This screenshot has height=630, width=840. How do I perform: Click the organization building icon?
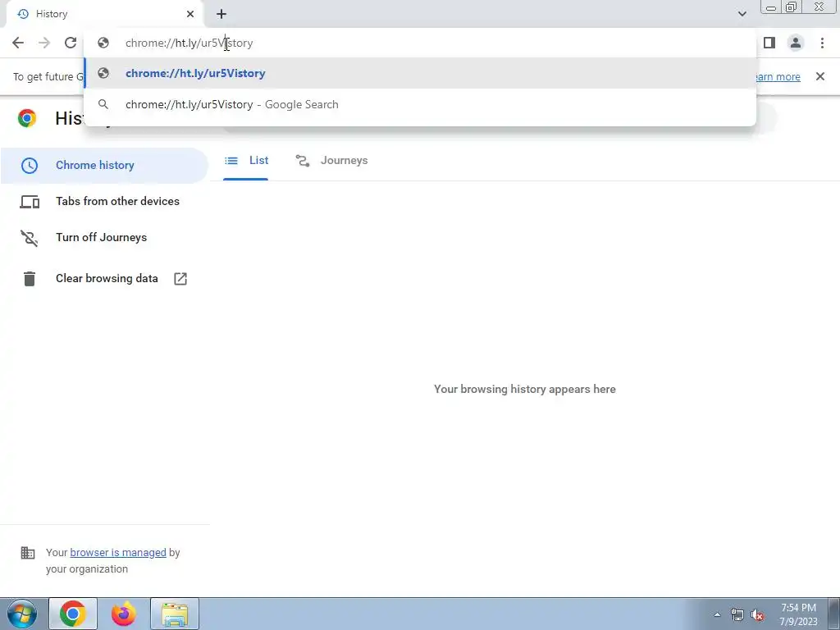pyautogui.click(x=28, y=552)
